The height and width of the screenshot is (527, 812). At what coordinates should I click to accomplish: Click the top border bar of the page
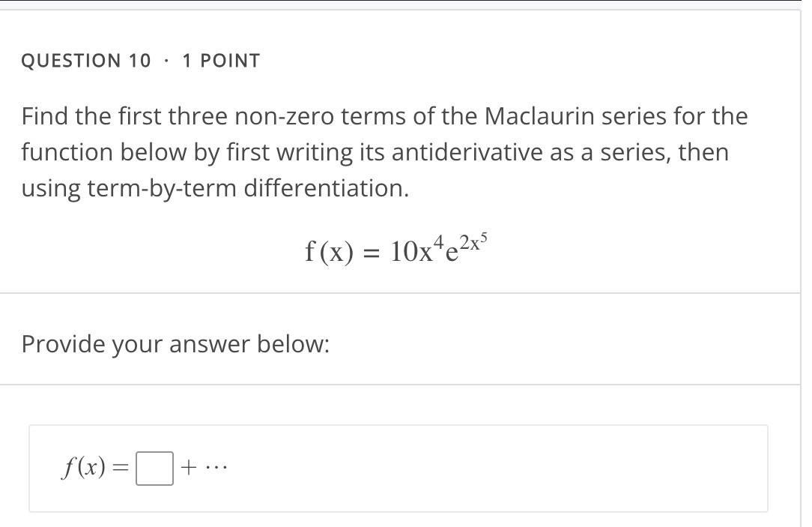click(405, 4)
